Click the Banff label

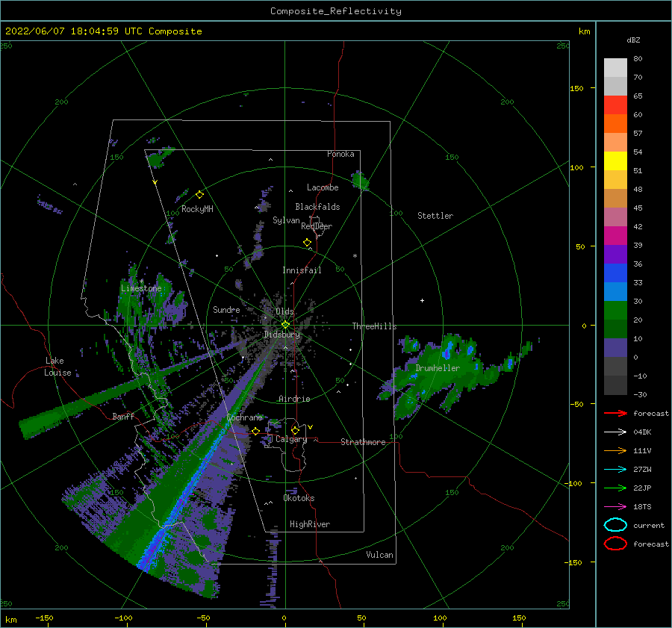point(123,417)
